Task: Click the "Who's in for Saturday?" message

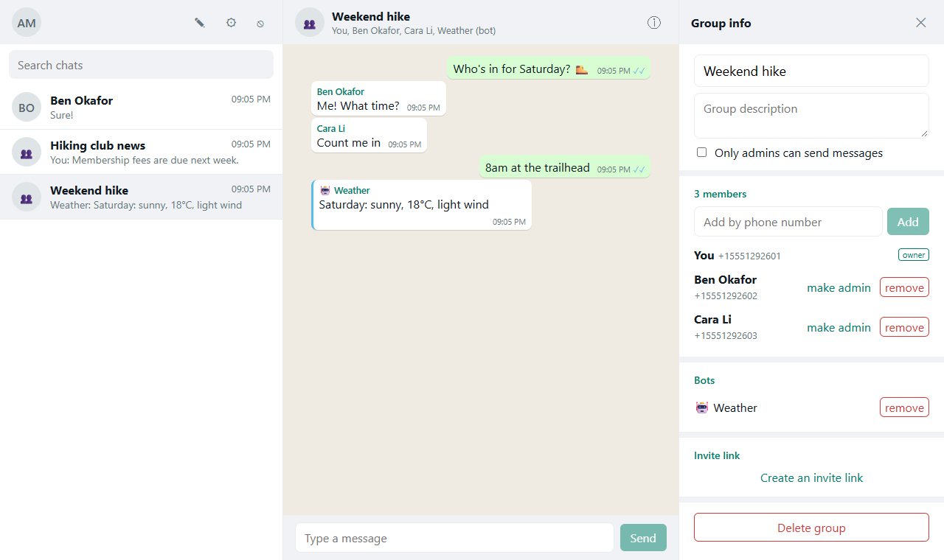Action: [549, 69]
